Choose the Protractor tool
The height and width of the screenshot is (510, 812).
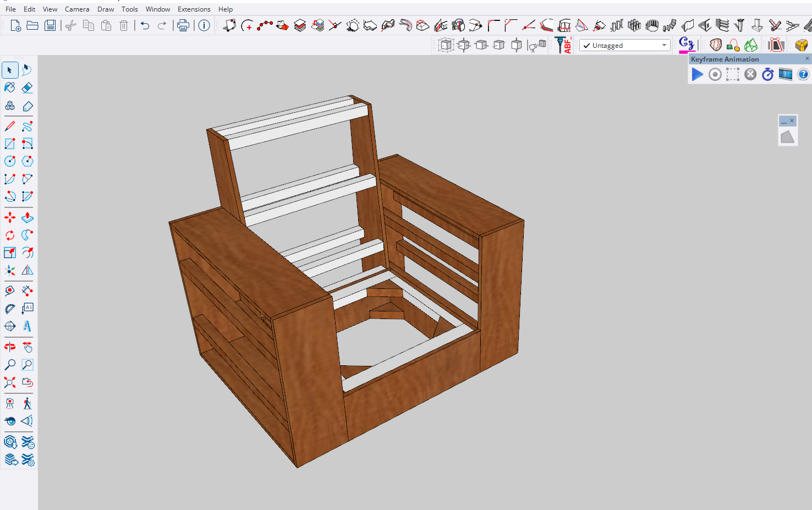[x=10, y=309]
